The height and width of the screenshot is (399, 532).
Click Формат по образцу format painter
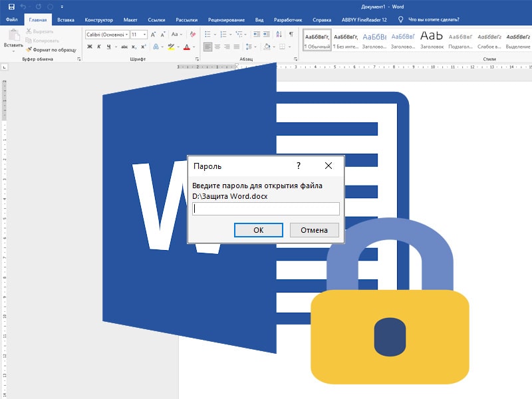tap(52, 49)
